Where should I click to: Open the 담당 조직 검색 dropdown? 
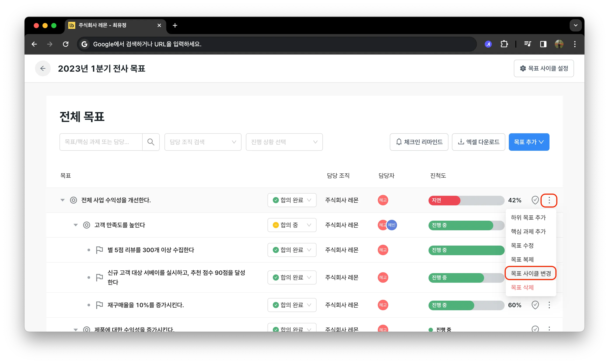(x=203, y=142)
